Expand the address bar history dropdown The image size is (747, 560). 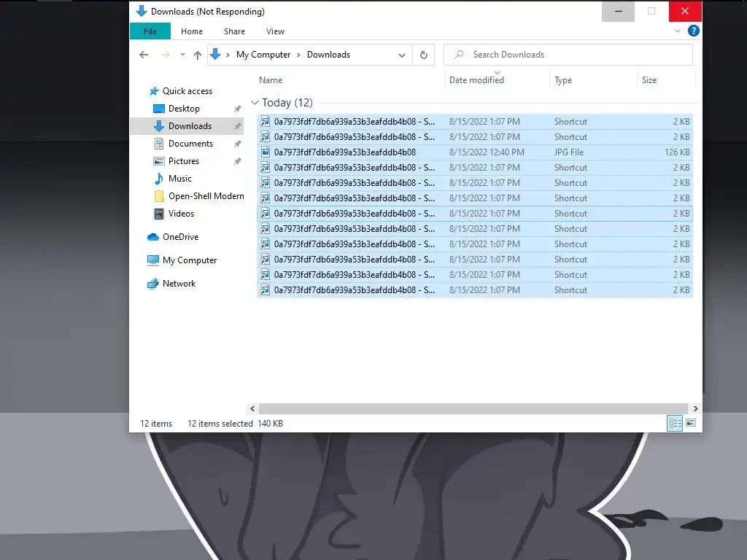[402, 55]
